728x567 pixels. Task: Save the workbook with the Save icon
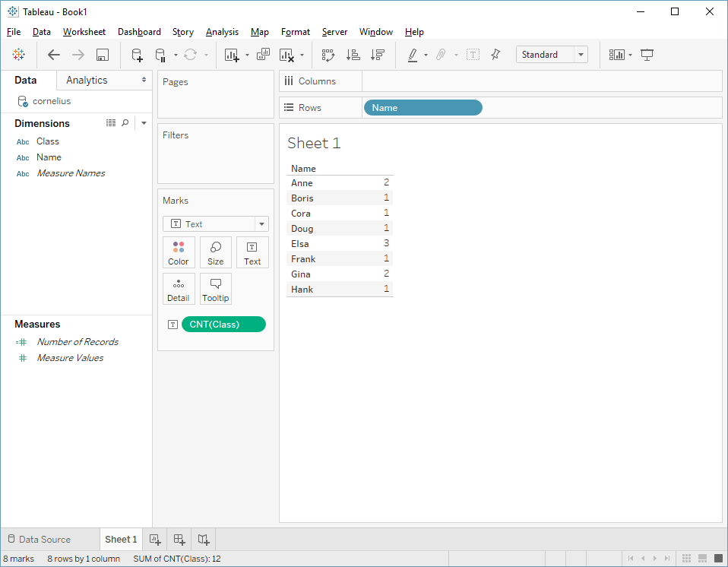click(102, 55)
